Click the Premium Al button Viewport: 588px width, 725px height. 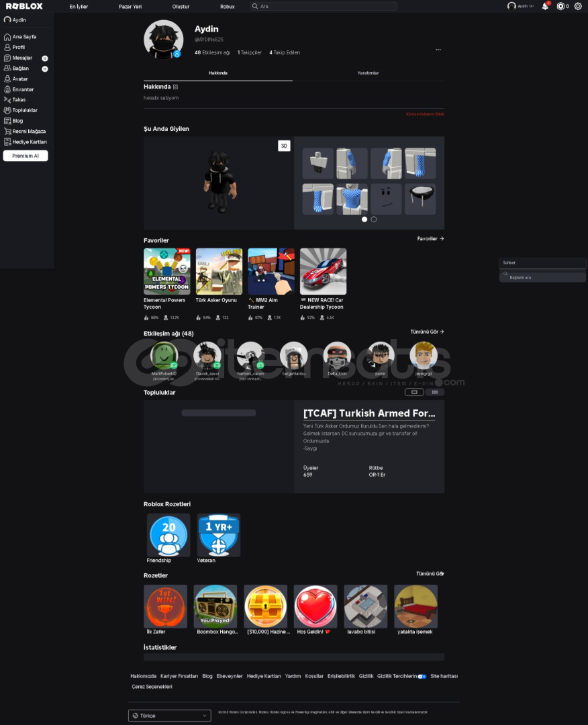pos(26,156)
